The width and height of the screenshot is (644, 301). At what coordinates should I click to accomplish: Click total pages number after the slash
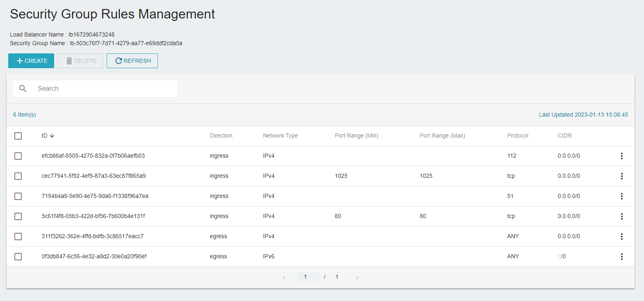(337, 277)
